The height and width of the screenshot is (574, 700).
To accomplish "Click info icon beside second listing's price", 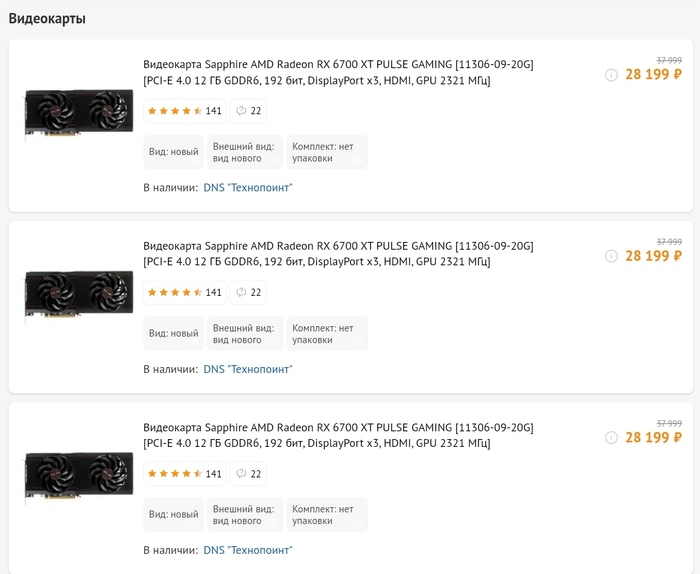I will [611, 256].
